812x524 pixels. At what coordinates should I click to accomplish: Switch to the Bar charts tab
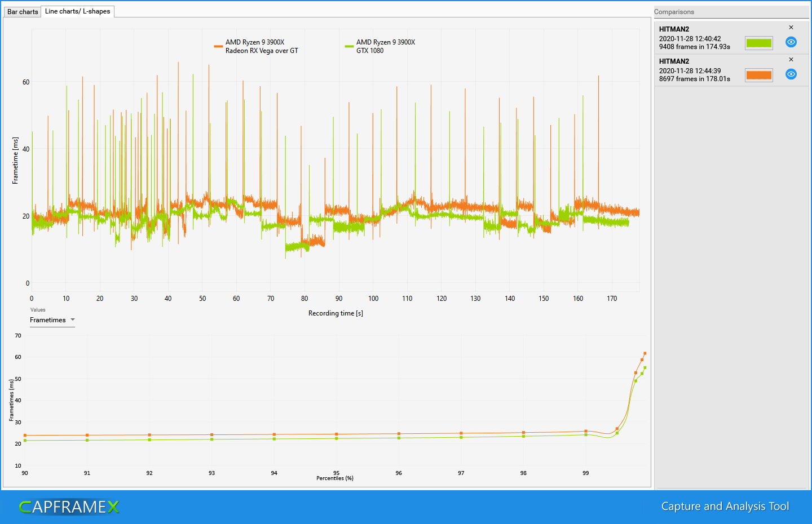tap(22, 11)
